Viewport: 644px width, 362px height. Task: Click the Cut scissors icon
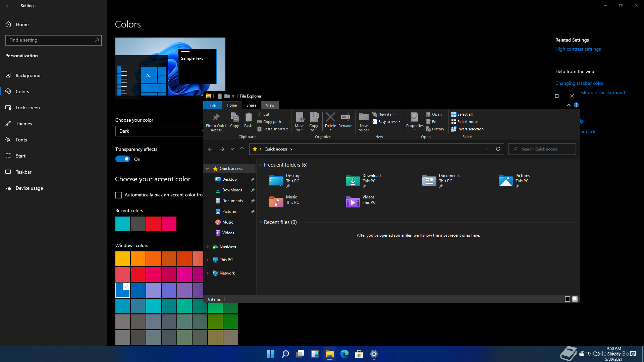tap(260, 114)
